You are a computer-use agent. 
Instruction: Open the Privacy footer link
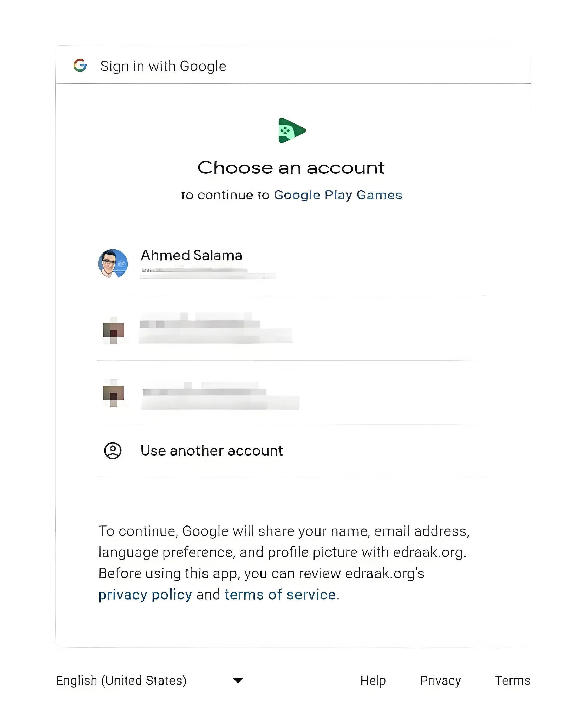point(440,680)
